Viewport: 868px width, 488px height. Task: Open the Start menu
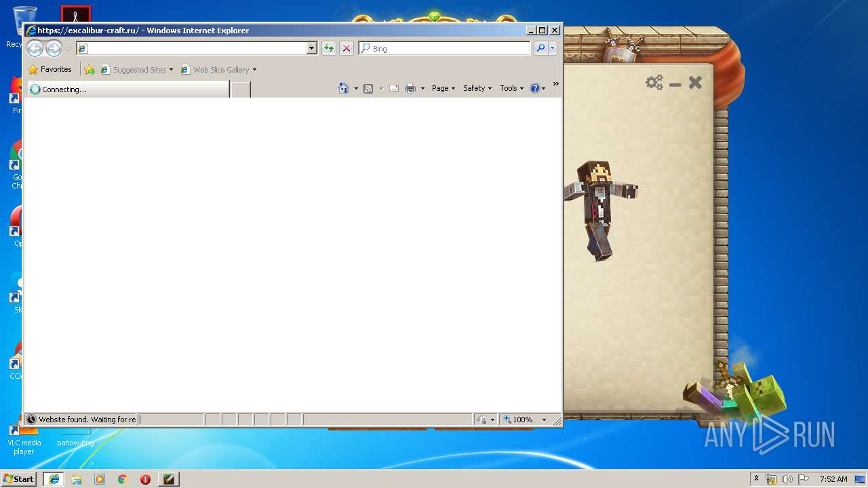coord(18,479)
